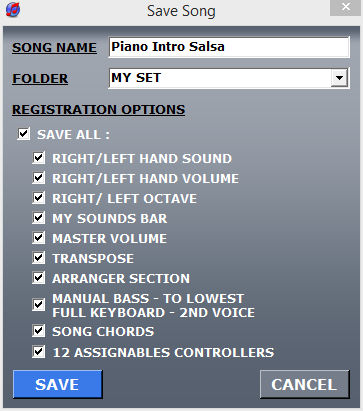Click the REGISTRATION OPTIONS heading
Viewport: 363px width, 411px height.
(x=99, y=110)
